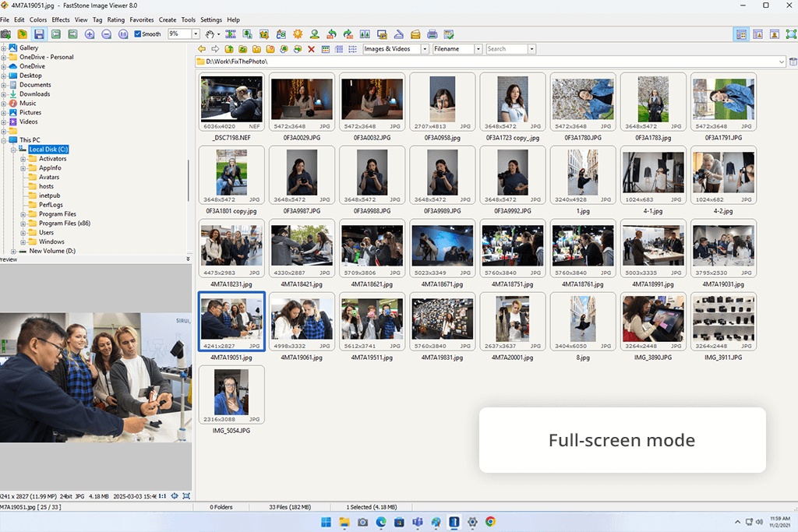Click the Save As floppy icon
Viewport: 798px width, 532px height.
tap(39, 34)
